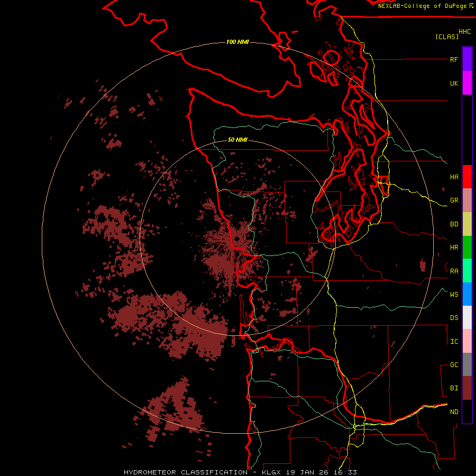Click the UK legend label
The image size is (476, 476).
(x=454, y=83)
